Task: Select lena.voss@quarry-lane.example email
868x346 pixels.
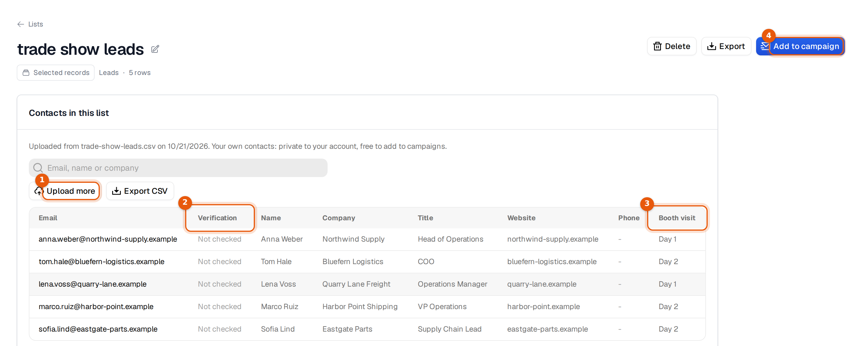Action: (x=93, y=284)
